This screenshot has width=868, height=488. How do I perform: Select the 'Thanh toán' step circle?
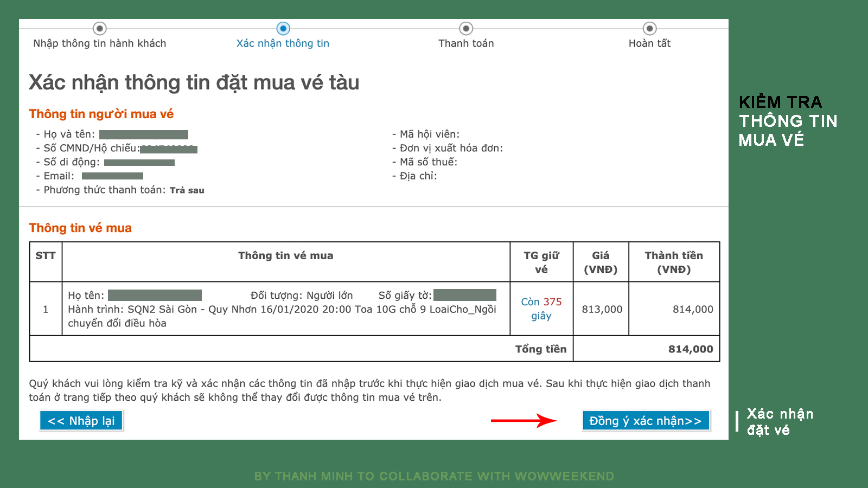[466, 28]
